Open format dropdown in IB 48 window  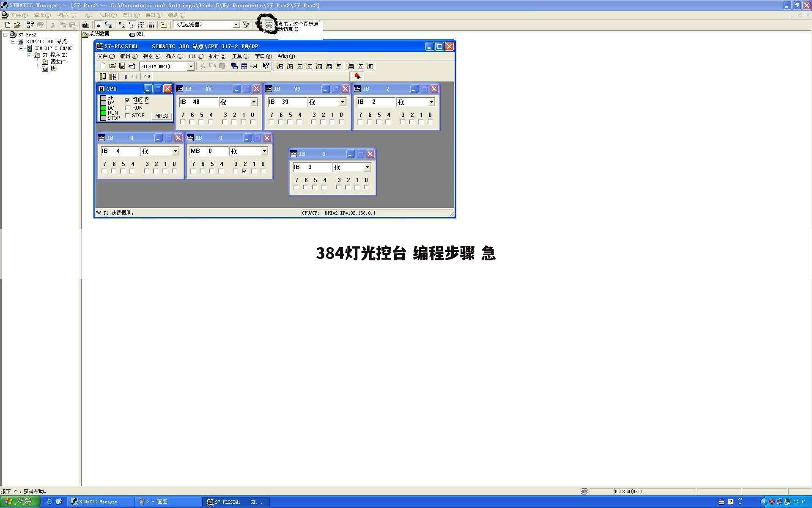coord(254,102)
